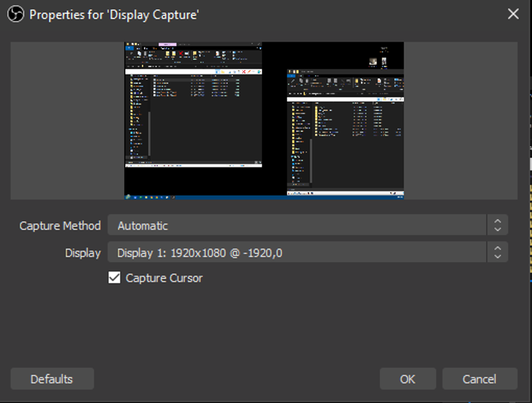This screenshot has height=403, width=532.
Task: Dismiss dialog with Cancel button
Action: point(479,379)
